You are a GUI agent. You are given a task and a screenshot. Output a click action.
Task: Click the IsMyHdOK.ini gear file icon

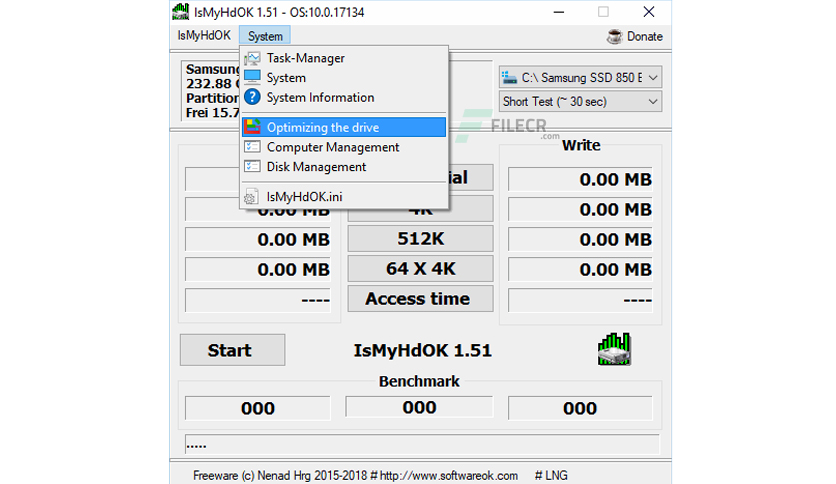pos(252,197)
